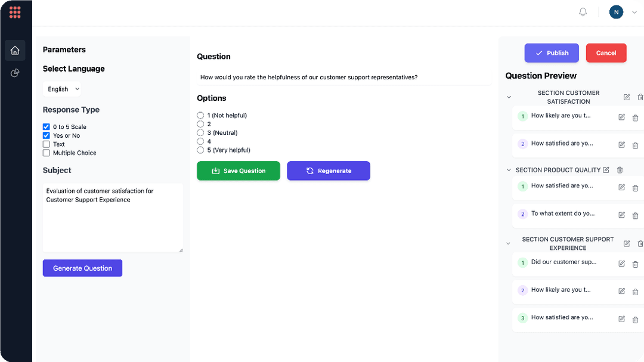Open the user profile menu arrow
Screen dimensions: 644x362
pos(634,12)
